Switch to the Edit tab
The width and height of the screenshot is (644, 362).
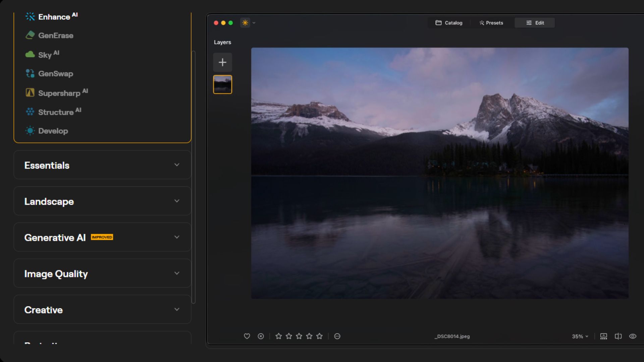(x=535, y=23)
